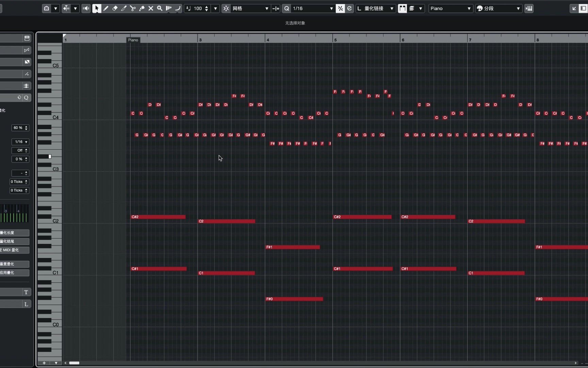Toggle Iterative Quantize icon
This screenshot has height=368, width=588.
pyautogui.click(x=340, y=9)
